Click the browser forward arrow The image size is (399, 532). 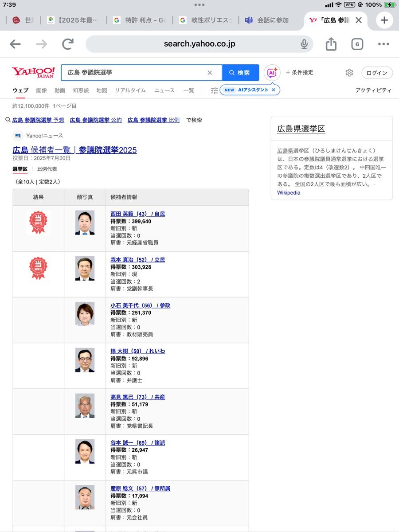(42, 44)
